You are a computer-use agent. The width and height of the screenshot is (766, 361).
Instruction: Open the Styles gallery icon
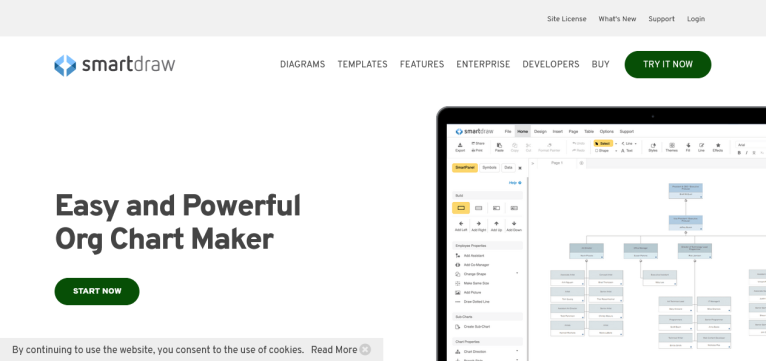[653, 147]
